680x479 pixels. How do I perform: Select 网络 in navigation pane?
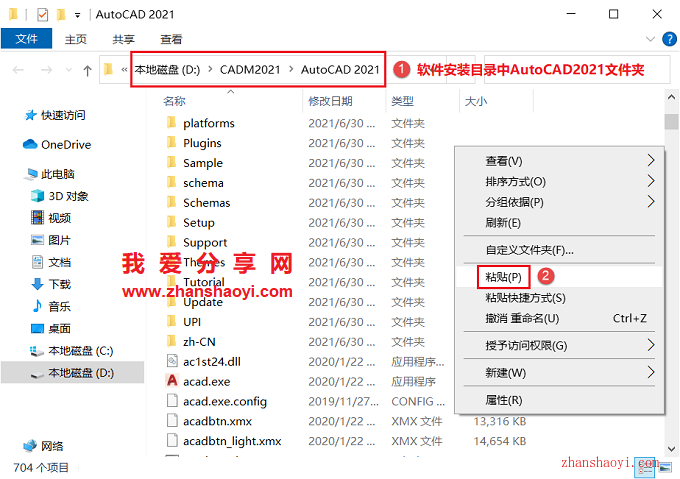(43, 446)
